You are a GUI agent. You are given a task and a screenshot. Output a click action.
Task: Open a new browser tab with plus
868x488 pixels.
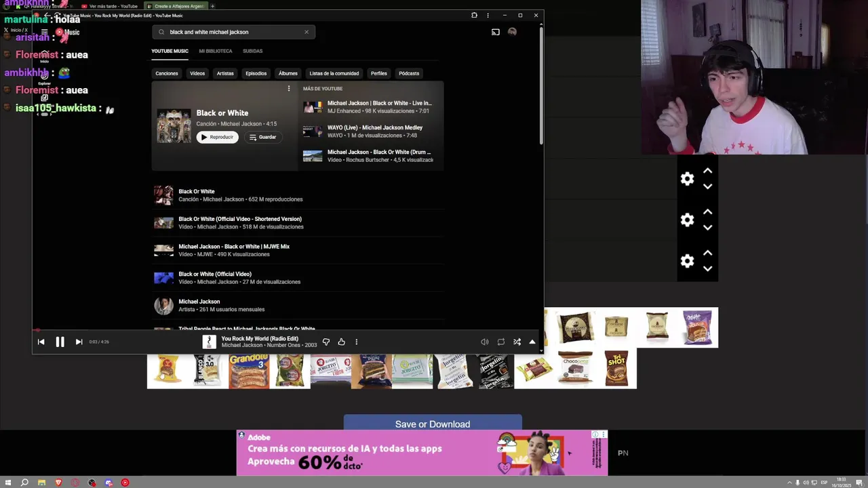(x=212, y=6)
